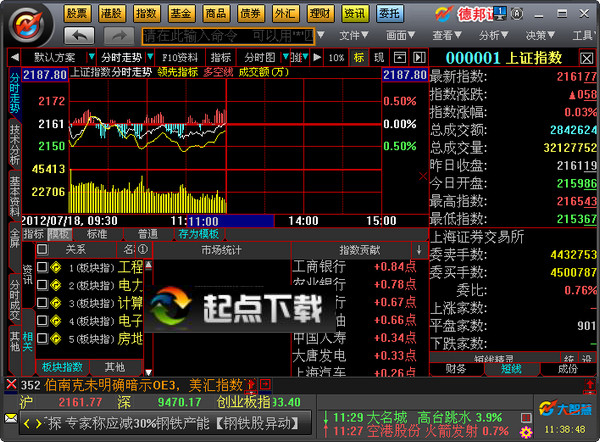Switch to the 基金 tab
This screenshot has height=442, width=600.
[x=181, y=14]
